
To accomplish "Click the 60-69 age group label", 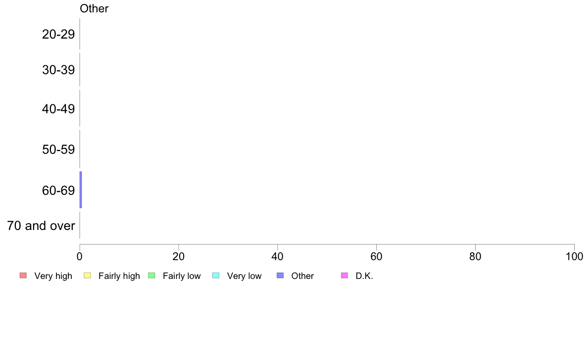I will 58,190.
